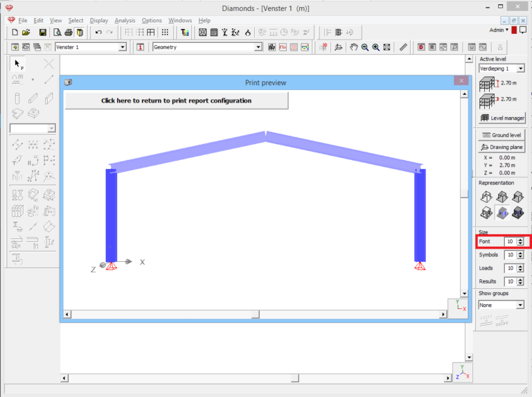Select the draw point tool

(33, 80)
